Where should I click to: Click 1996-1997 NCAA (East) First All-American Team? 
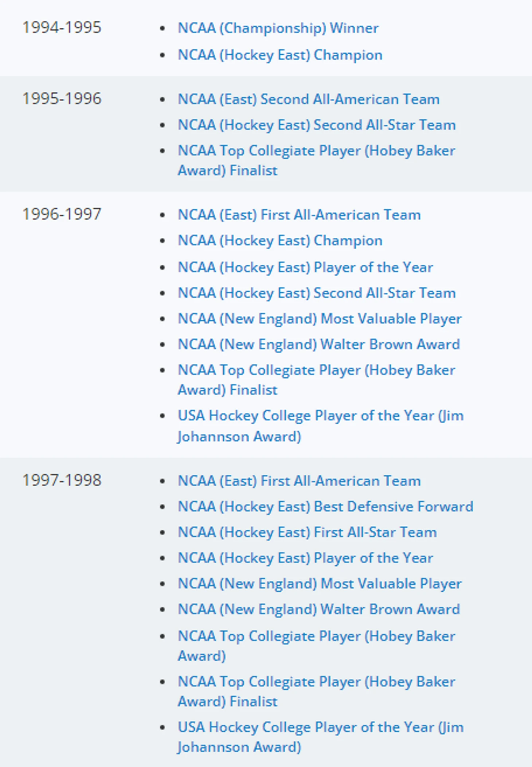point(299,215)
